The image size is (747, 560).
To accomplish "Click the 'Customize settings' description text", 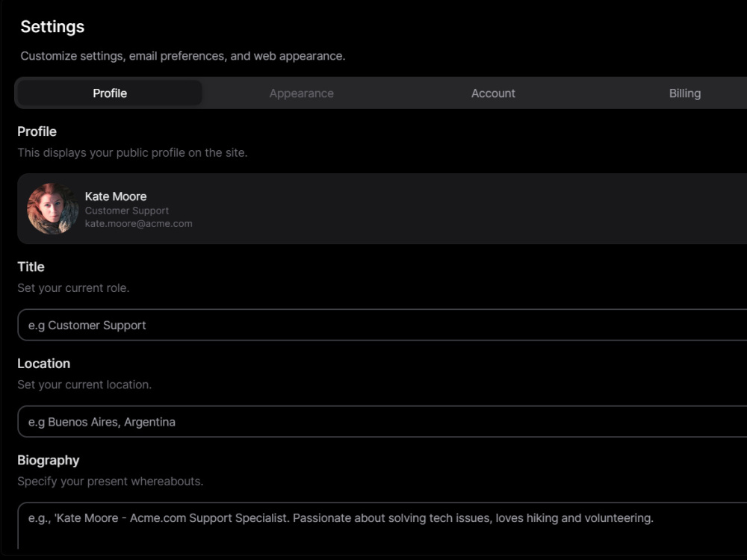I will pos(182,56).
